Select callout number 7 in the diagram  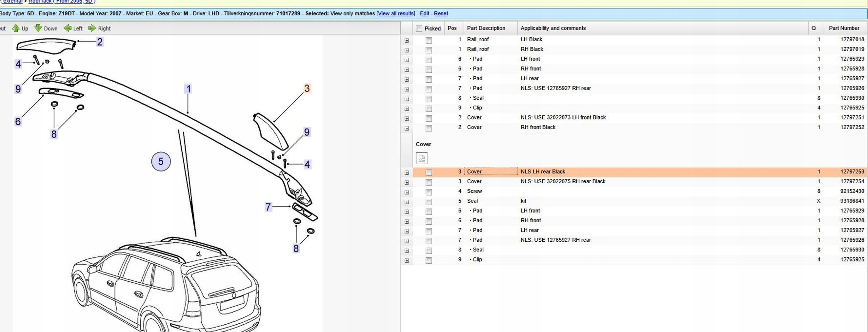pyautogui.click(x=268, y=207)
